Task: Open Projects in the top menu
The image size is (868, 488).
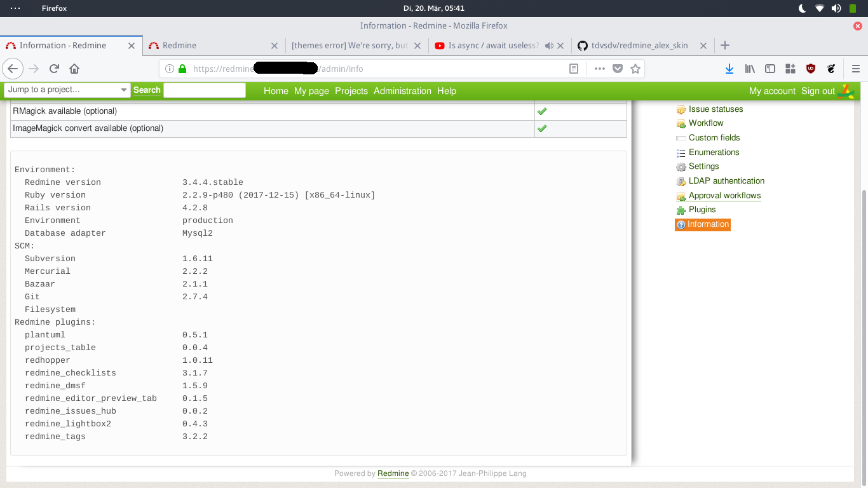Action: [351, 91]
